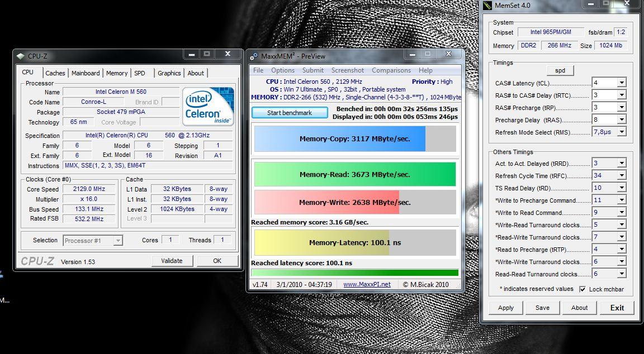Click the Memory-Read 3673 MByte/sec bar
644x354 pixels.
click(355, 174)
